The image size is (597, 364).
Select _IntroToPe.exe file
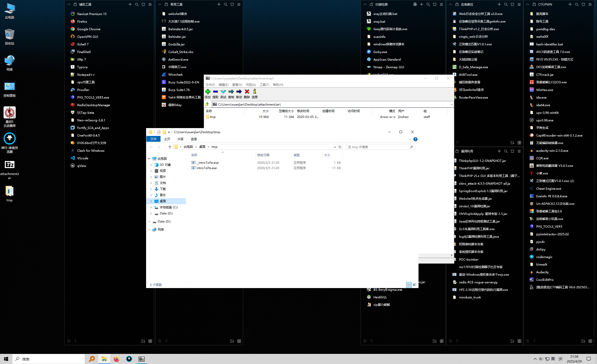[207, 163]
